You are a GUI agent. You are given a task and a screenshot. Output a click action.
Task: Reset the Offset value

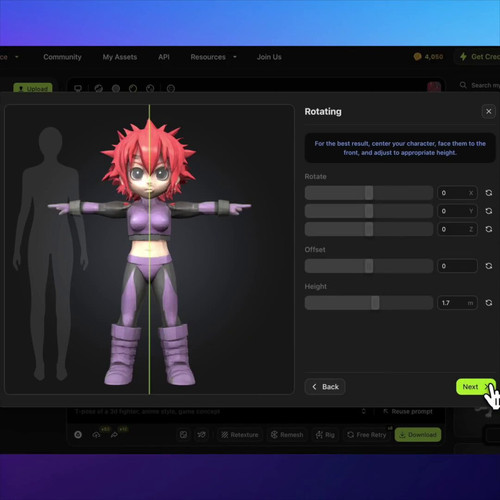[x=489, y=266]
